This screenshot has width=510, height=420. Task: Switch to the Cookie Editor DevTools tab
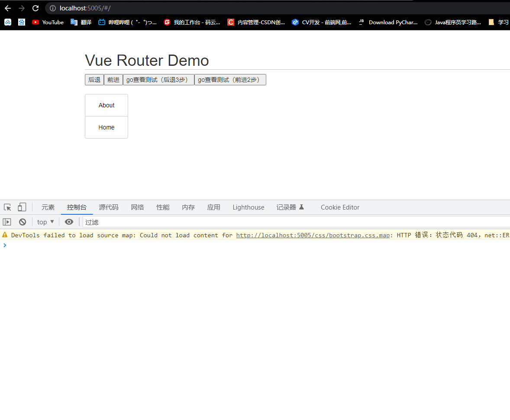coord(340,207)
